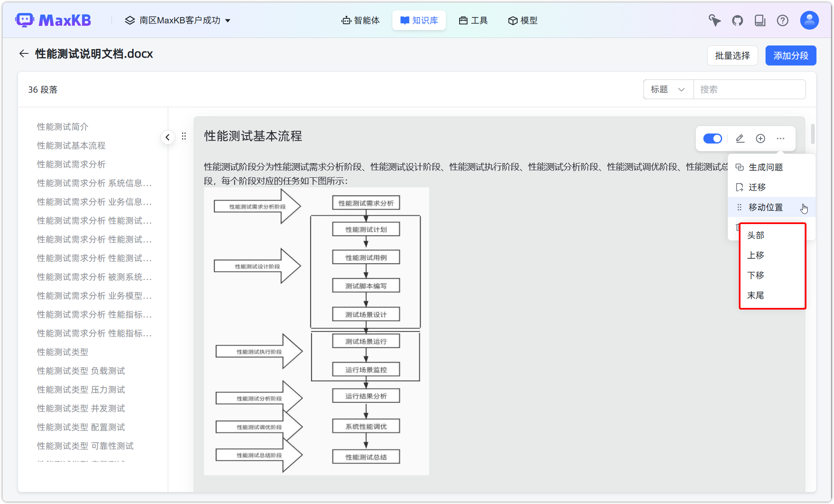Select 性能测试类型 负载测试 in the outline list
Viewport: 834px width, 504px height.
point(81,370)
